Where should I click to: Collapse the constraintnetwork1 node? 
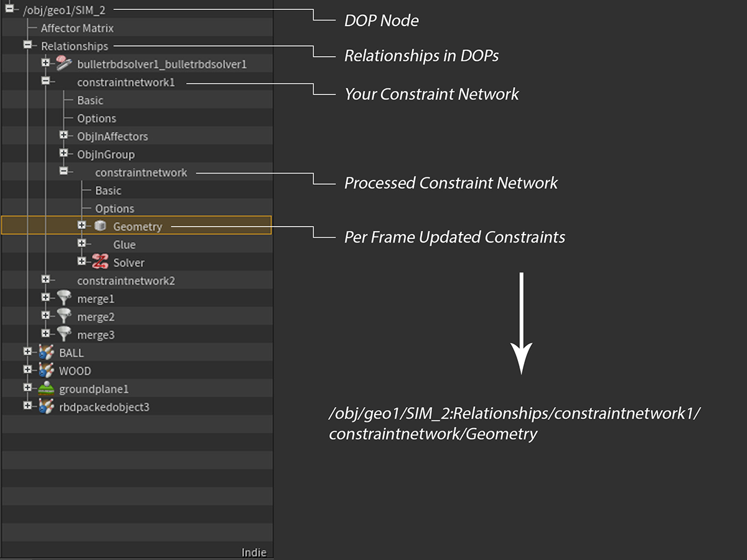point(45,82)
